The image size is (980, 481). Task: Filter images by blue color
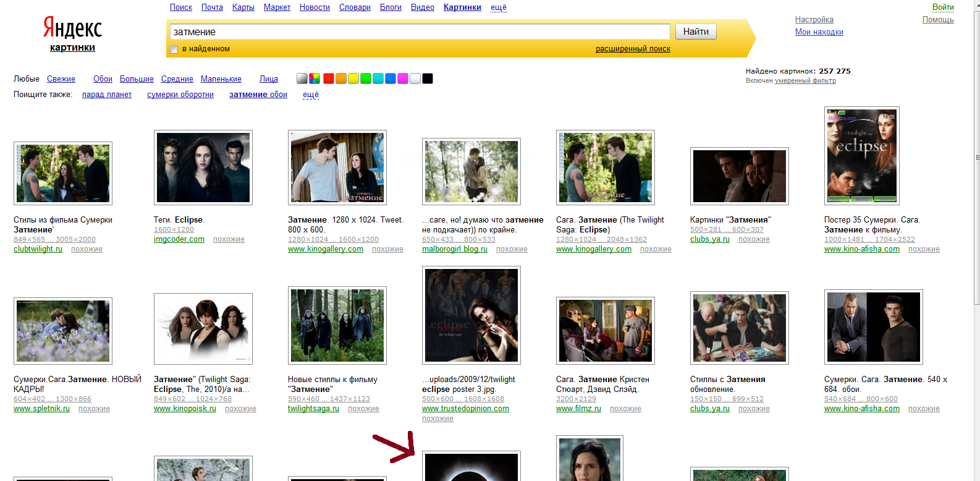point(390,79)
